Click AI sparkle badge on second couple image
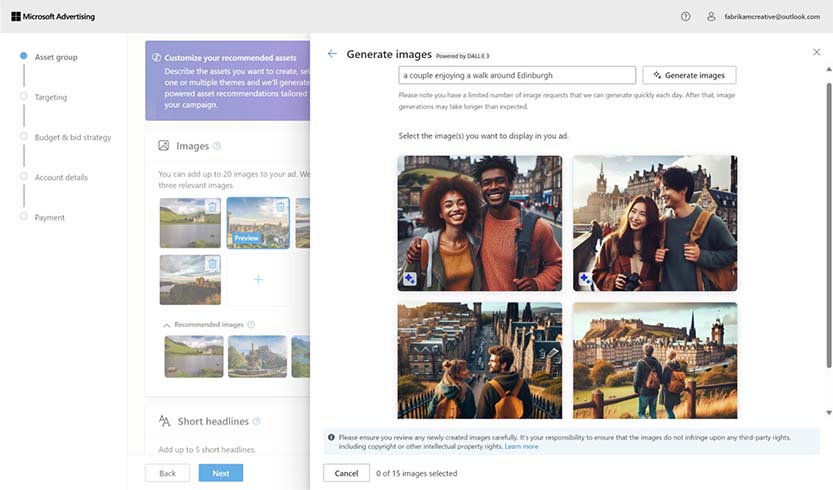Screen dimensions: 833x490 [x=585, y=279]
